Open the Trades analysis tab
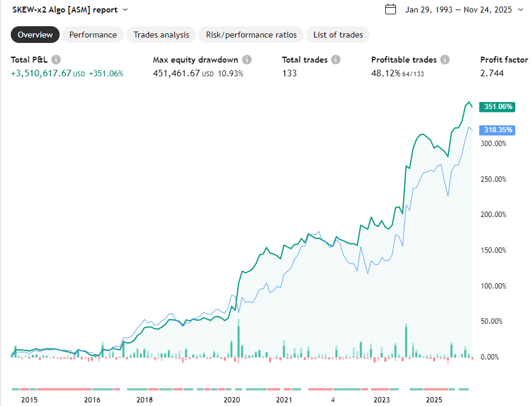Image resolution: width=532 pixels, height=406 pixels. [x=161, y=35]
